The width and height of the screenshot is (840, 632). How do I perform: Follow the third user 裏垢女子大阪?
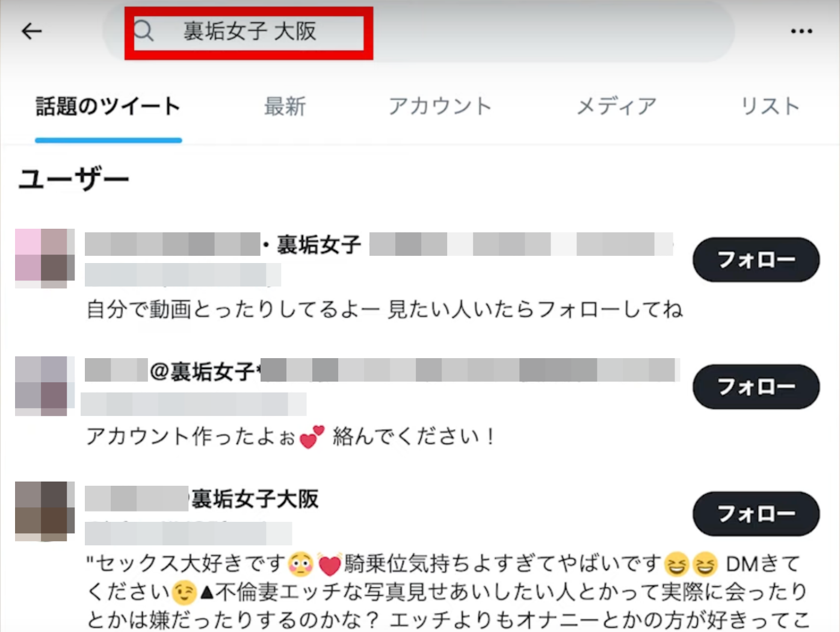[x=756, y=513]
